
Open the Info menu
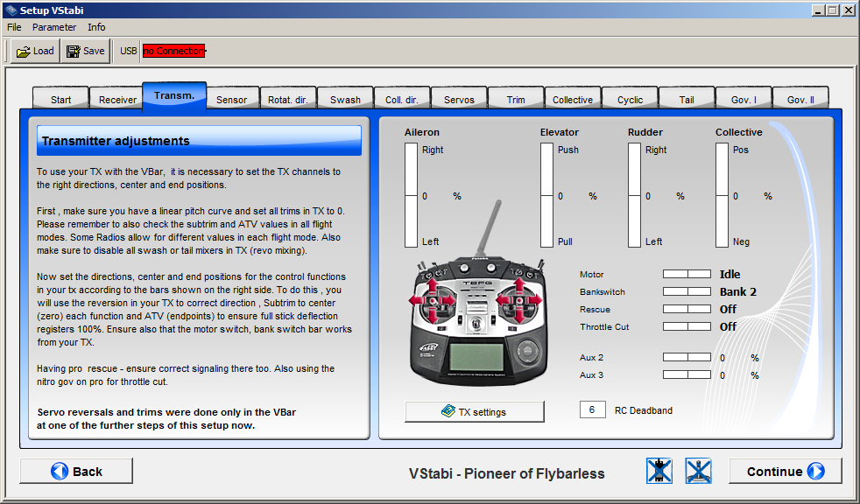click(x=96, y=27)
